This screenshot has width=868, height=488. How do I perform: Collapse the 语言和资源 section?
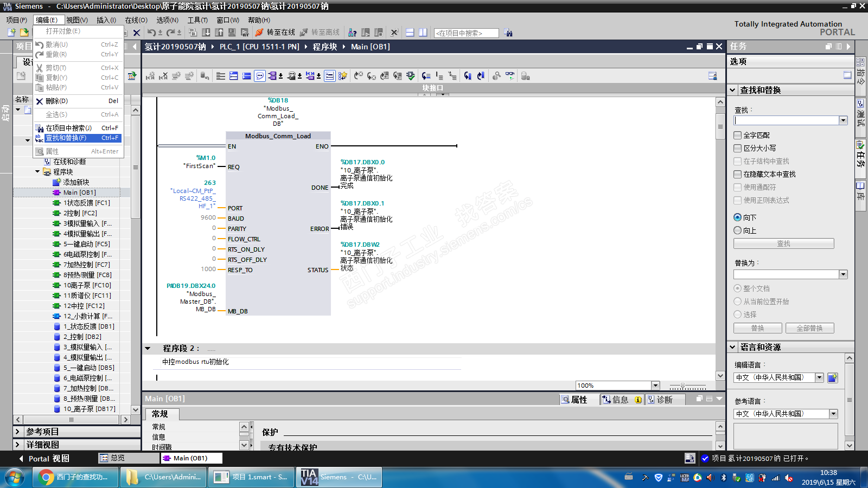click(733, 347)
